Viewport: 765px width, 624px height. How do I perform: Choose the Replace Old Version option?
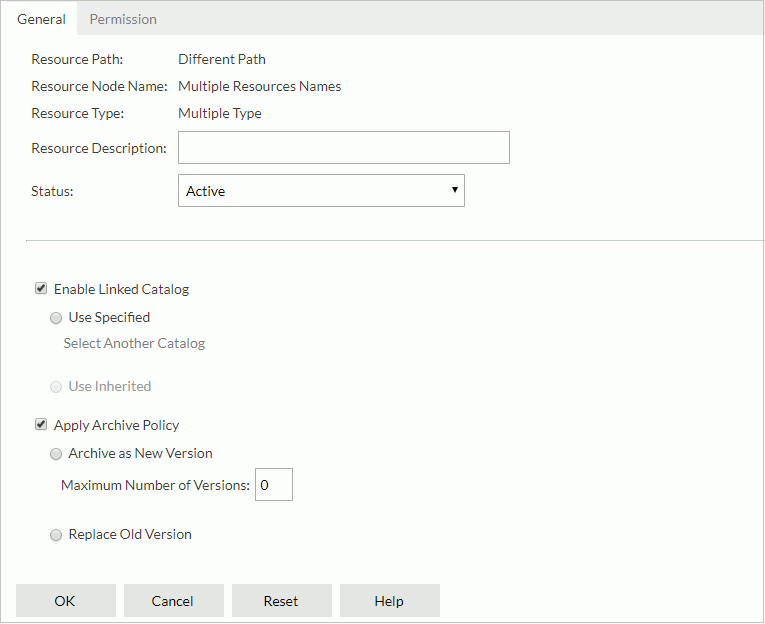click(x=56, y=535)
